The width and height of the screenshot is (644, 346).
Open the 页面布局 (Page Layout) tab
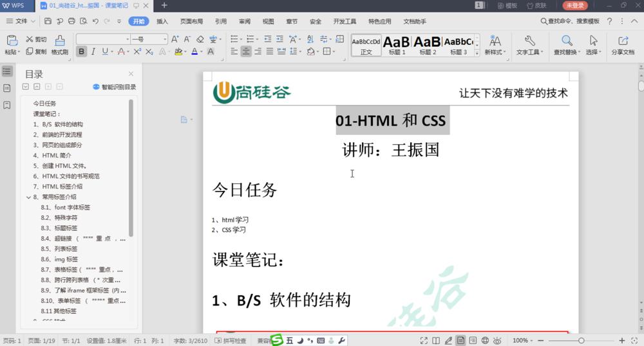(191, 21)
